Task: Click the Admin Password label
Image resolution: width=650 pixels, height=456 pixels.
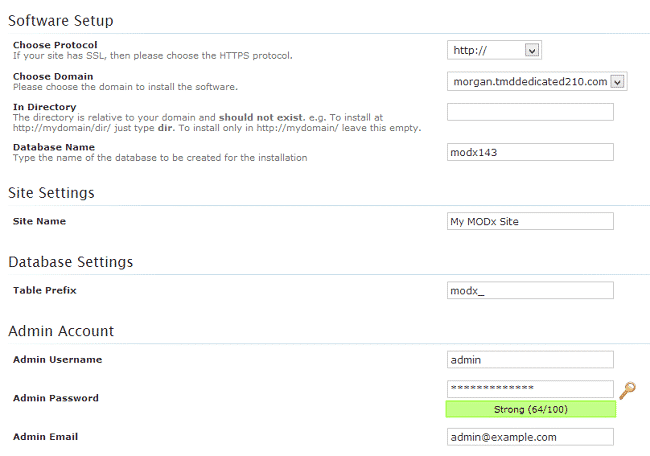Action: (55, 398)
